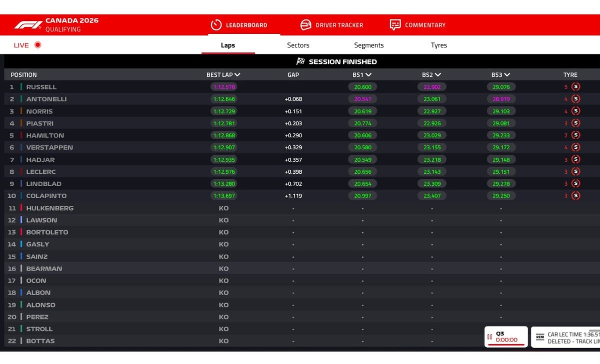Open the Driver Tracker section
Screen dimensions: 600x364
(331, 25)
